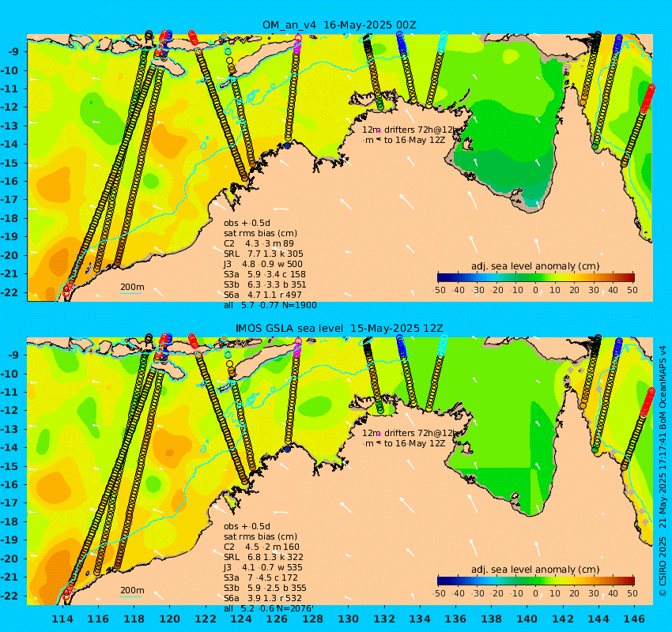This screenshot has height=632, width=672.
Task: Select bottom panel row C2 4.5 2 m 160
Action: (262, 547)
